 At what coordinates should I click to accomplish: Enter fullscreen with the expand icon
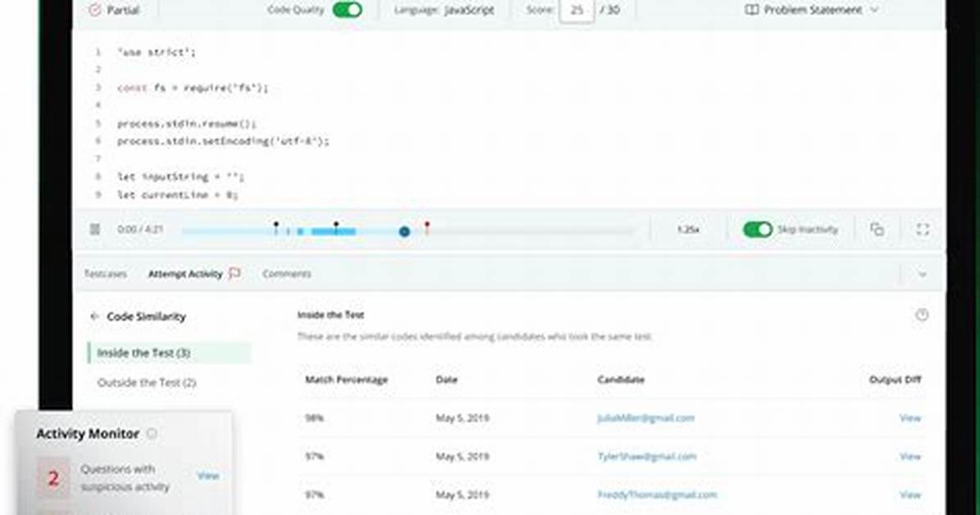[x=923, y=230]
